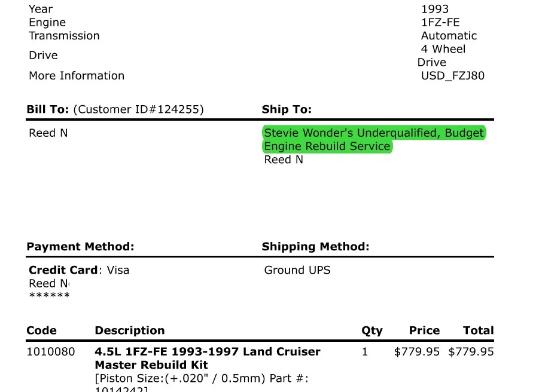Click the masked card number asterisks

50,295
